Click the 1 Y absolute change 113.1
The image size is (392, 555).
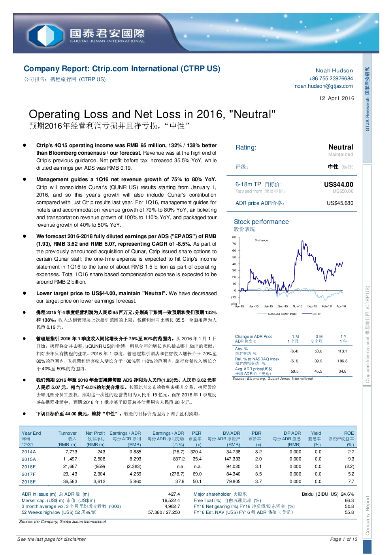click(343, 351)
